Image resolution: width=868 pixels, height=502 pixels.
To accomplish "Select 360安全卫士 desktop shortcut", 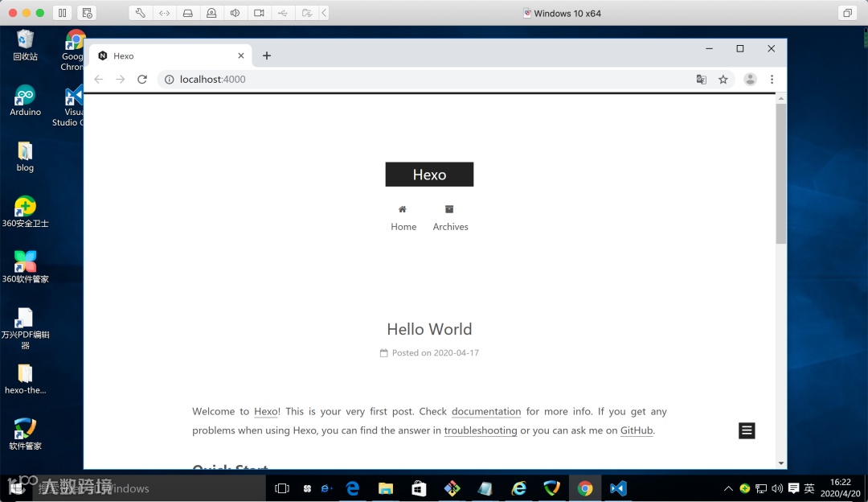I will (x=25, y=212).
